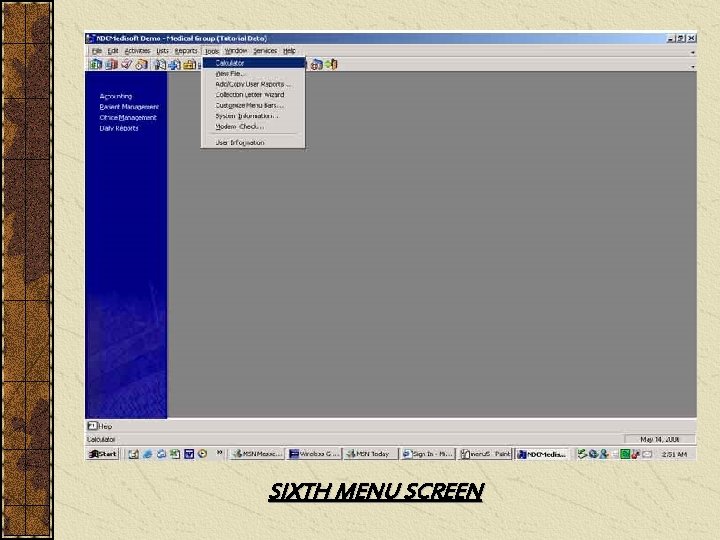
Task: Click the 2:51 AM taskbar clock
Action: (x=674, y=454)
